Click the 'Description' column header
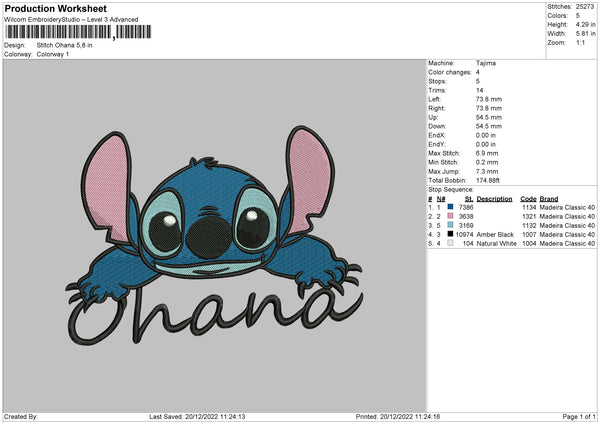This screenshot has width=600, height=424. [x=494, y=199]
